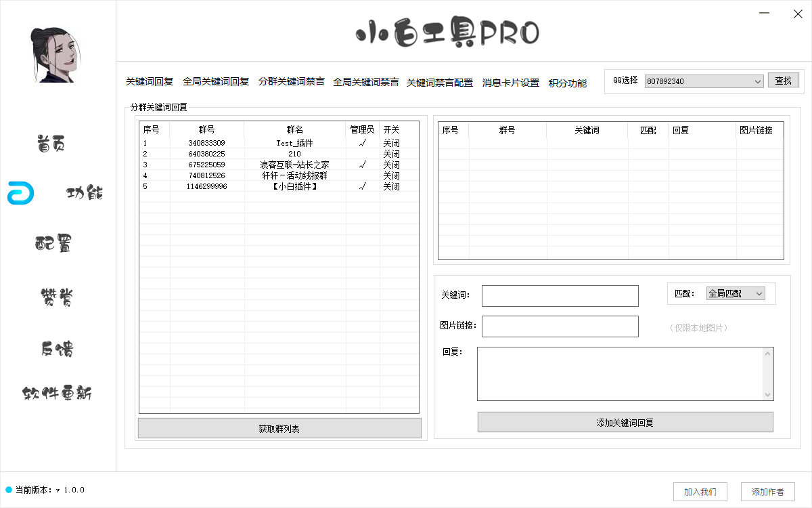
Task: Click inside the 关键词 input field
Action: [x=560, y=295]
